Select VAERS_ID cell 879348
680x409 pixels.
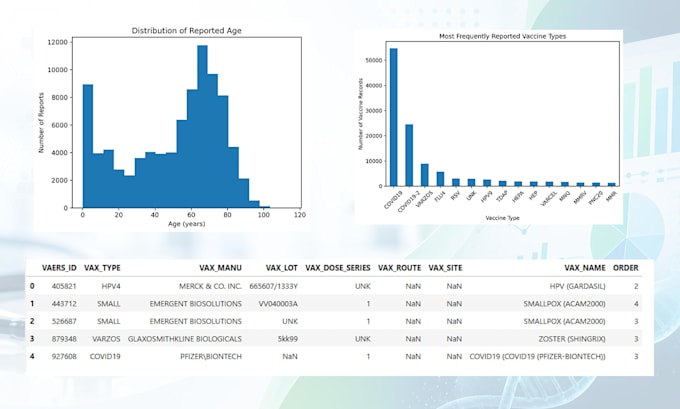[64, 339]
